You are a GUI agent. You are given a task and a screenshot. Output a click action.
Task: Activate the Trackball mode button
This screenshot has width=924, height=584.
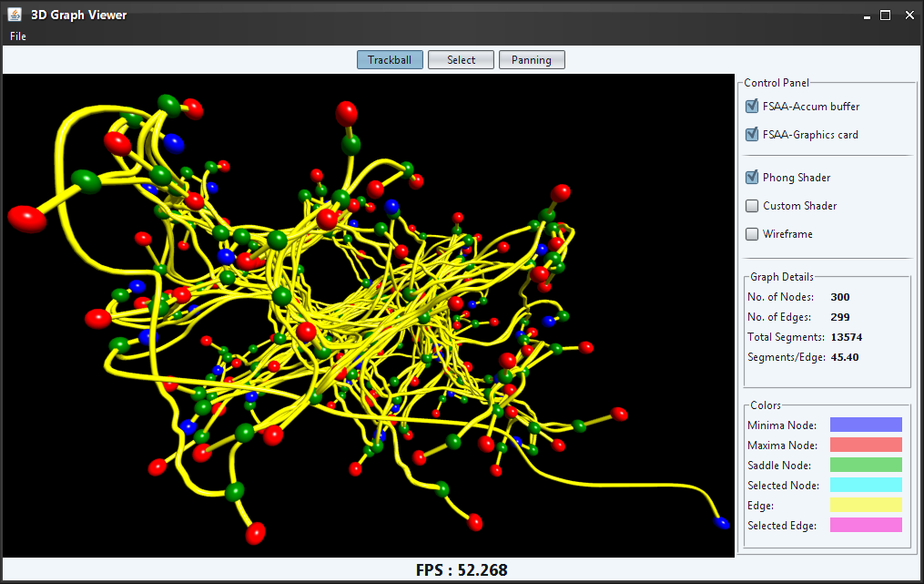click(390, 60)
